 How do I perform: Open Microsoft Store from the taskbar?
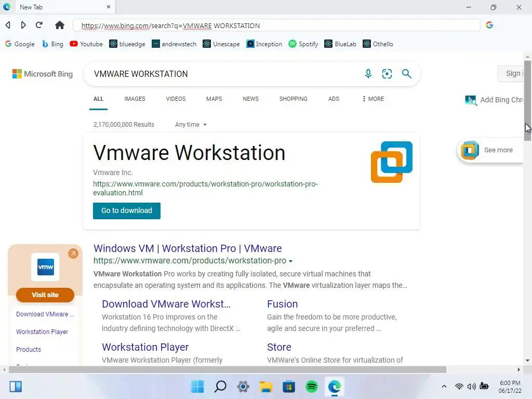click(x=289, y=387)
